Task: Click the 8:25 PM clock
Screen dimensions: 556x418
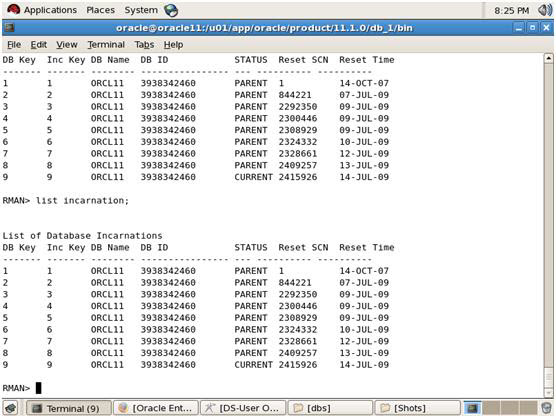Action: [x=511, y=11]
